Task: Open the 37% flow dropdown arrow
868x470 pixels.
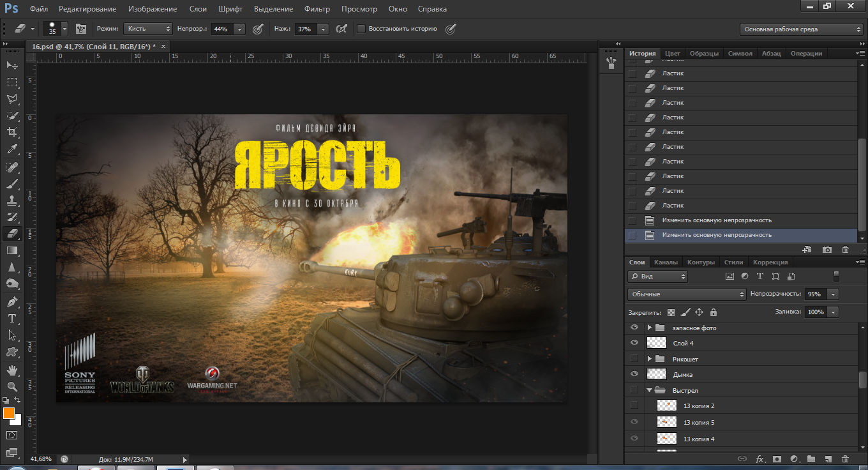Action: [x=323, y=29]
